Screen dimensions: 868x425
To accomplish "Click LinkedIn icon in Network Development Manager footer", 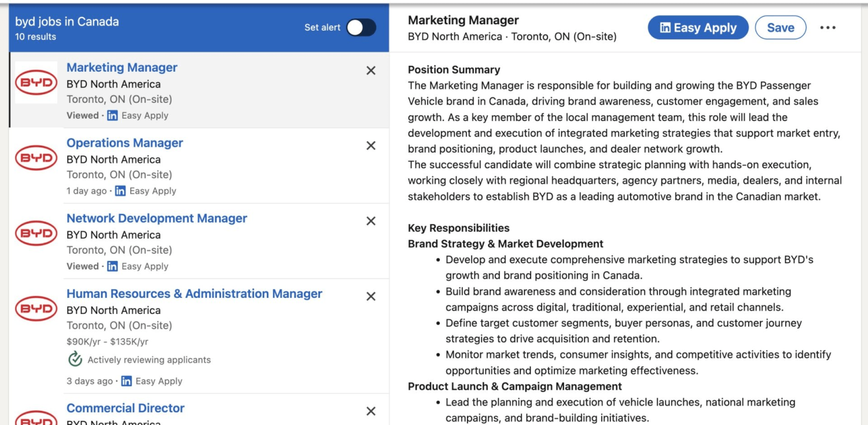I will [x=112, y=267].
